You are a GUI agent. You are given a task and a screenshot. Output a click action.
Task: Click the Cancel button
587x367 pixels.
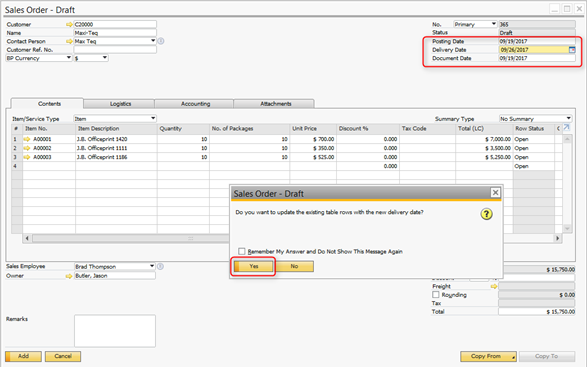pyautogui.click(x=63, y=356)
